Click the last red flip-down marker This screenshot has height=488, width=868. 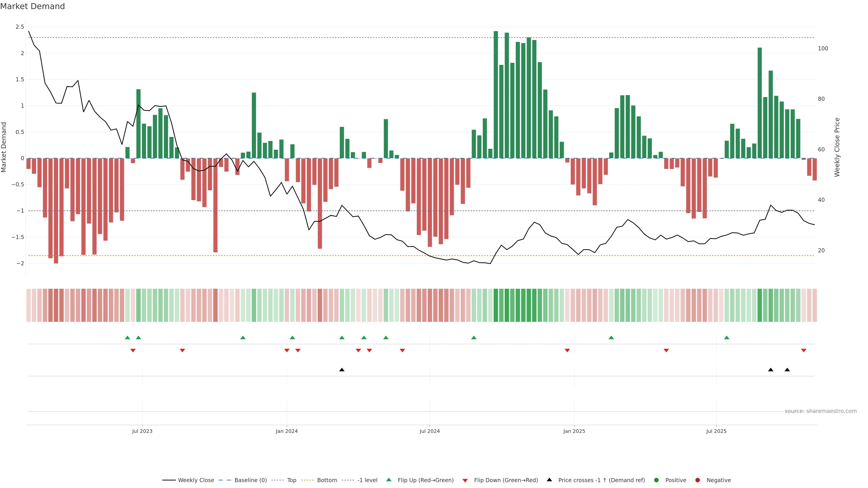point(804,351)
